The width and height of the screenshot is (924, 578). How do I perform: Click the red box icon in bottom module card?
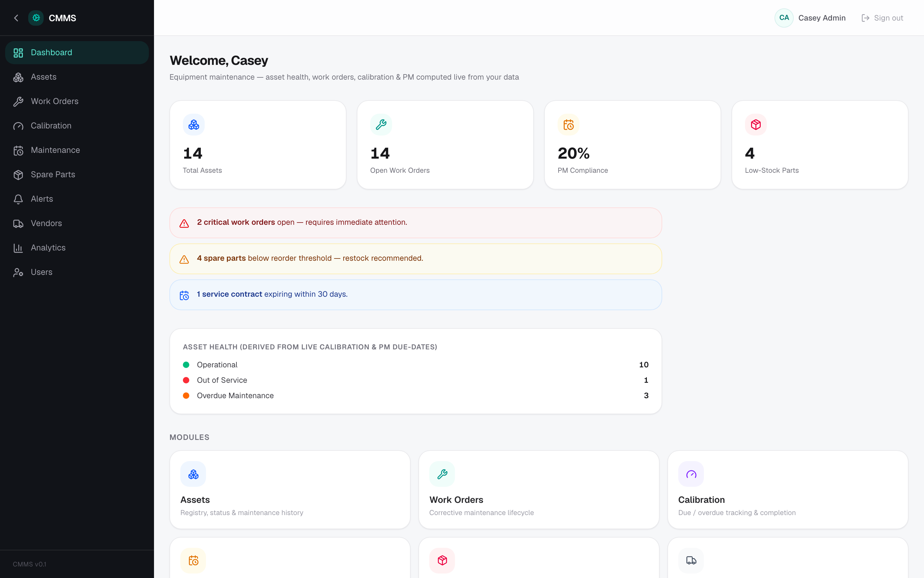click(x=442, y=560)
